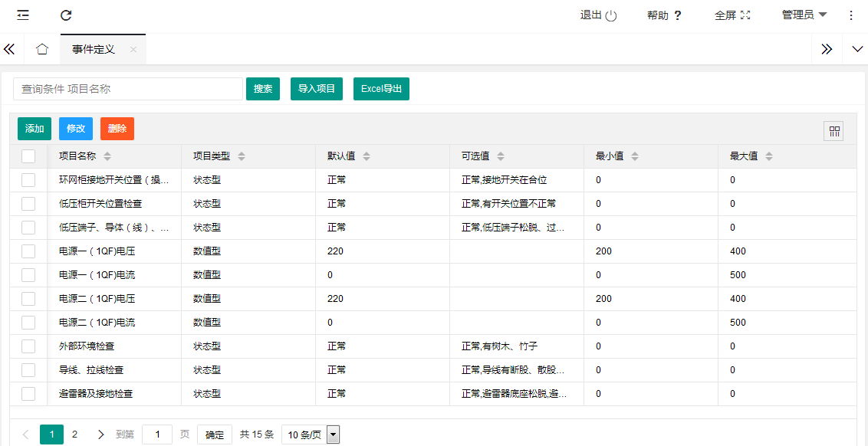Screen dimensions: 868x446
Task: Click the 电源一（1QF)电压 project name cell
Action: [114, 251]
